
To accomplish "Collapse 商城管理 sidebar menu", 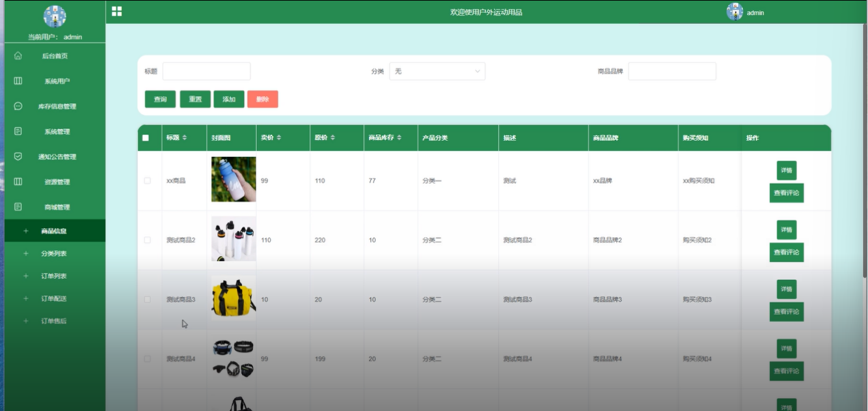I will pyautogui.click(x=55, y=207).
